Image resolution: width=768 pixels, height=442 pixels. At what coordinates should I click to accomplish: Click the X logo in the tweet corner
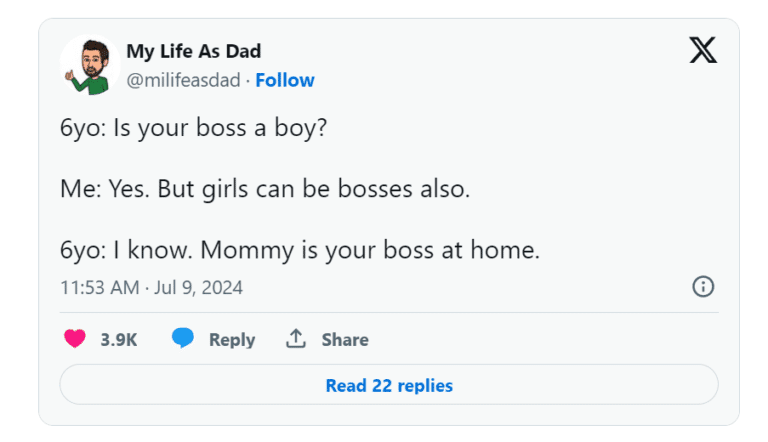tap(703, 52)
